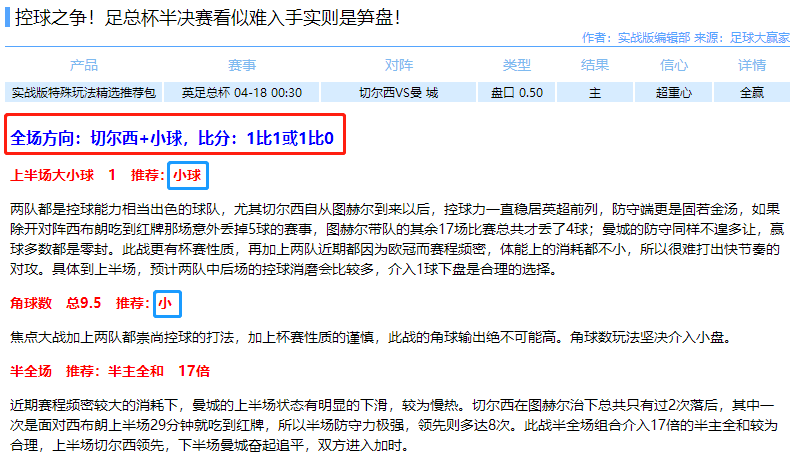Click the article title 控球之争
This screenshot has width=800, height=462.
[207, 18]
